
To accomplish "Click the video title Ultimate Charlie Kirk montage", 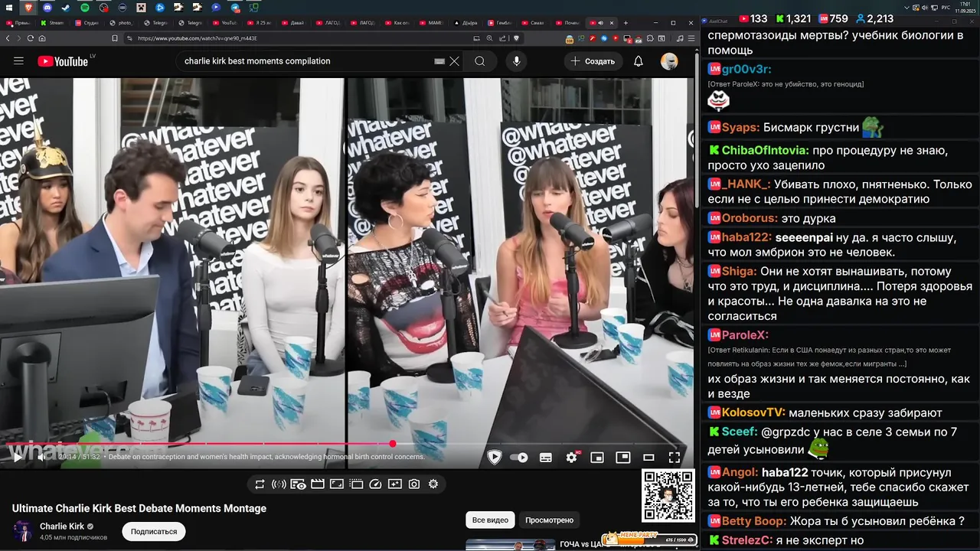I will 139,508.
